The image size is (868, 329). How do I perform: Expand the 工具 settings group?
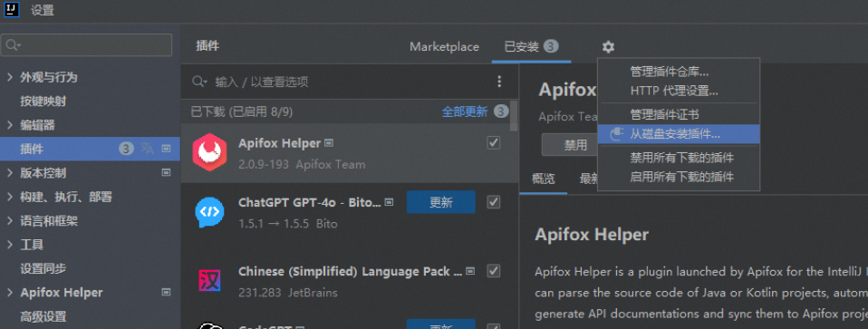coord(9,245)
